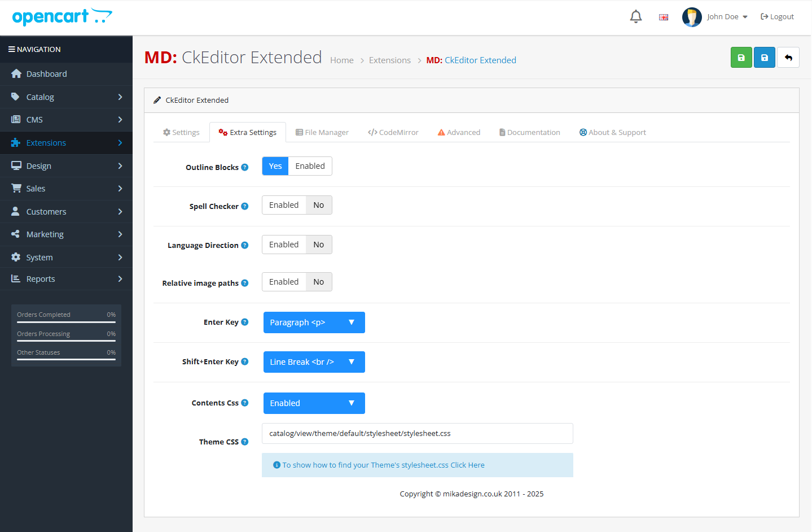This screenshot has width=812, height=532.
Task: Click No on Spell Checker toggle
Action: 319,205
